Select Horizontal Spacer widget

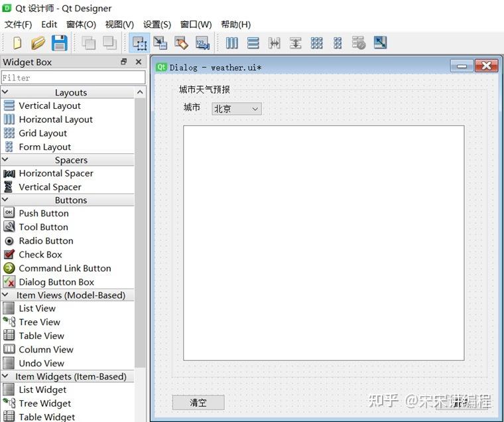pos(68,173)
